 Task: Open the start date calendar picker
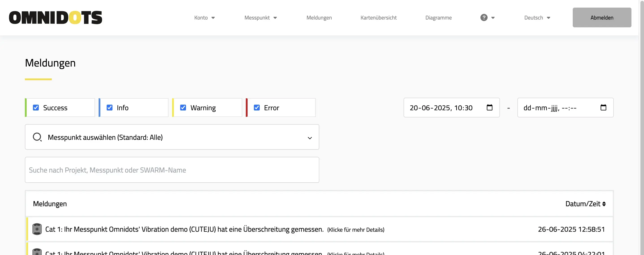coord(490,108)
